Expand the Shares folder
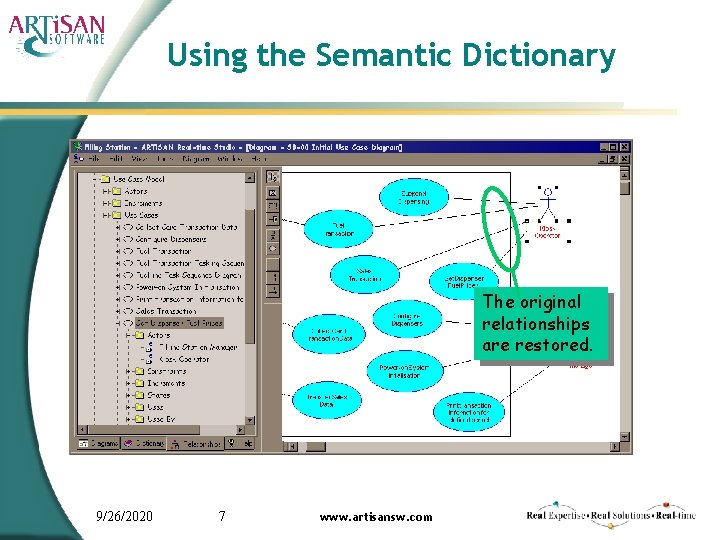The image size is (720, 540). tap(129, 395)
